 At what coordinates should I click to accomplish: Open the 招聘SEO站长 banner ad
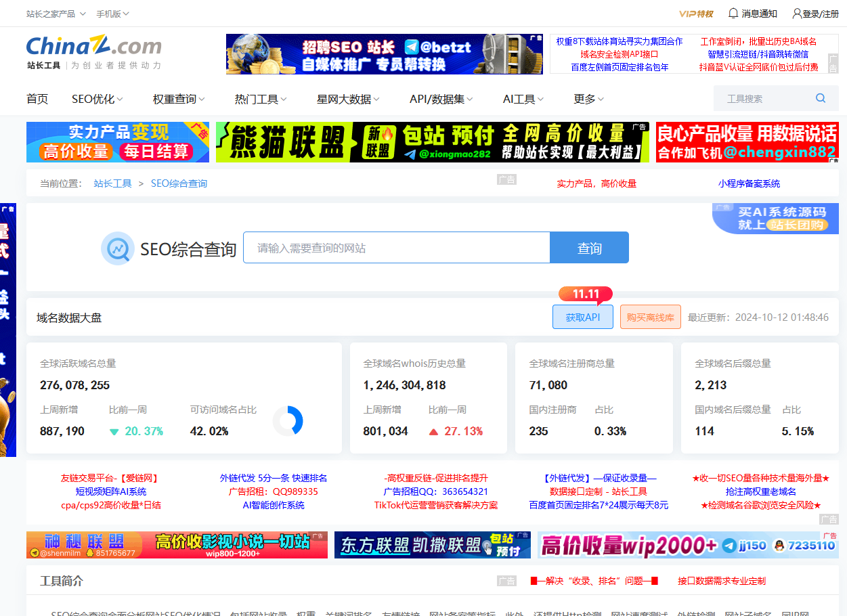tap(384, 54)
